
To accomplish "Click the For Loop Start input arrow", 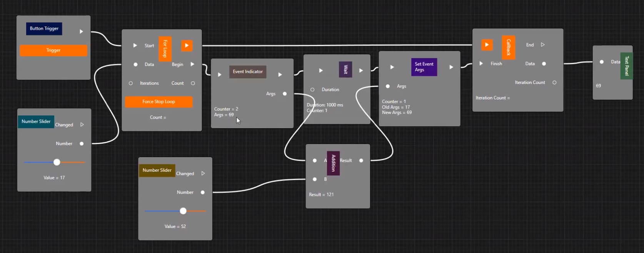I will (x=135, y=45).
